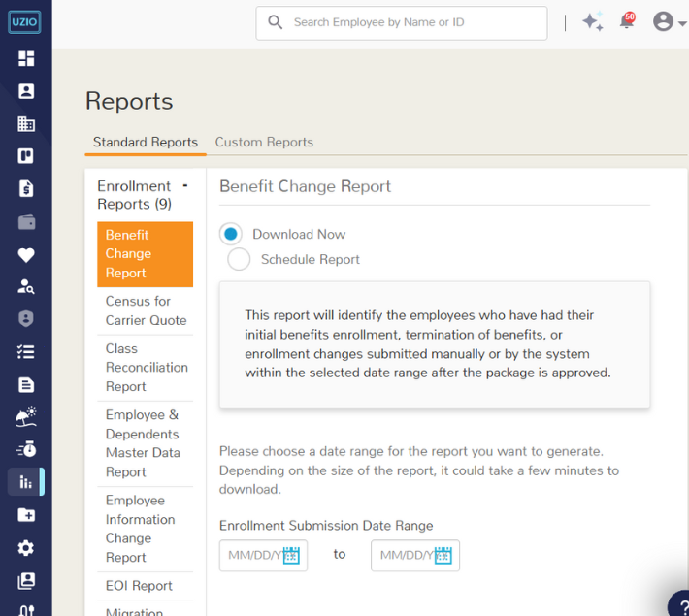The width and height of the screenshot is (689, 616).
Task: Click the Enrollment Submission Date Range label
Action: [x=326, y=526]
